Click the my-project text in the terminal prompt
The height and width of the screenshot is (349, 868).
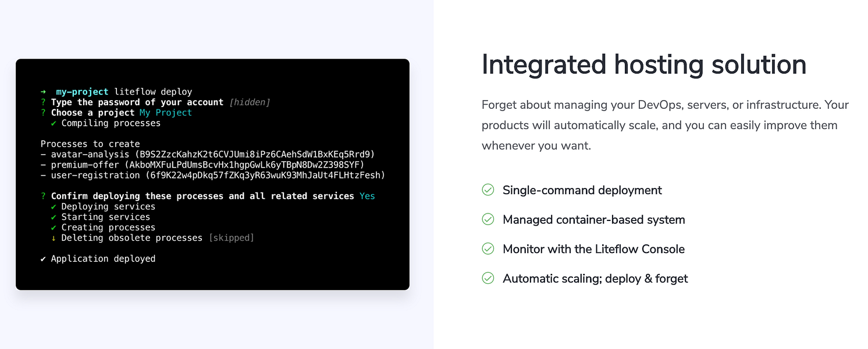pos(82,92)
